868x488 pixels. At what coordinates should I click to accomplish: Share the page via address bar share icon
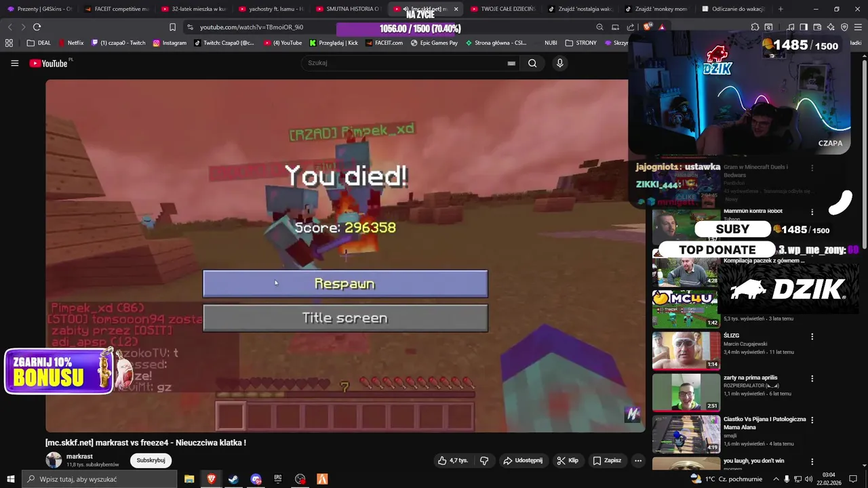631,27
